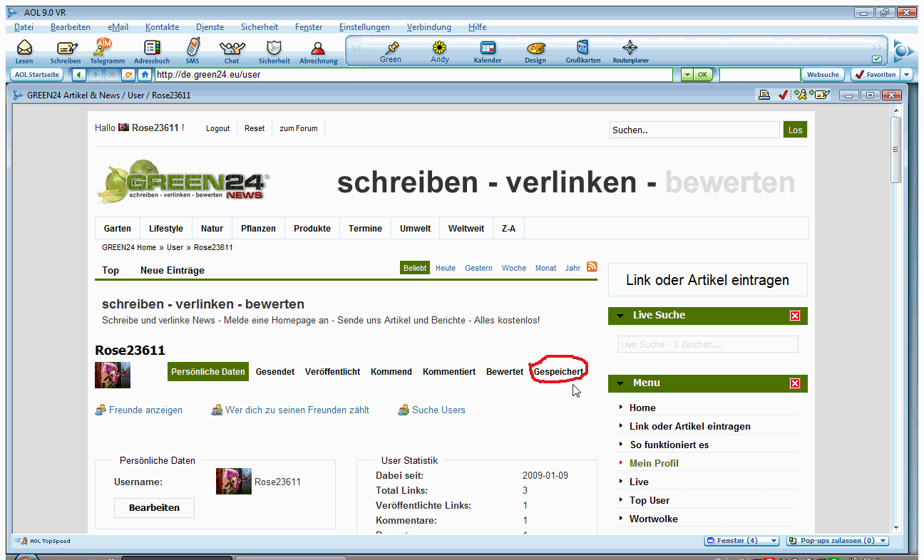Screen dimensions: 924x560
Task: Collapse the Live Suche section arrow
Action: [620, 316]
